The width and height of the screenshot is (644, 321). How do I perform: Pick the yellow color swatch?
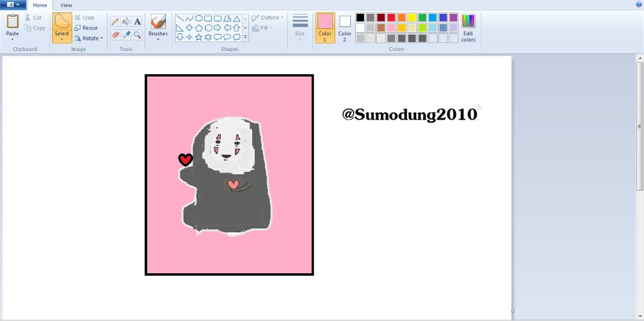[412, 17]
